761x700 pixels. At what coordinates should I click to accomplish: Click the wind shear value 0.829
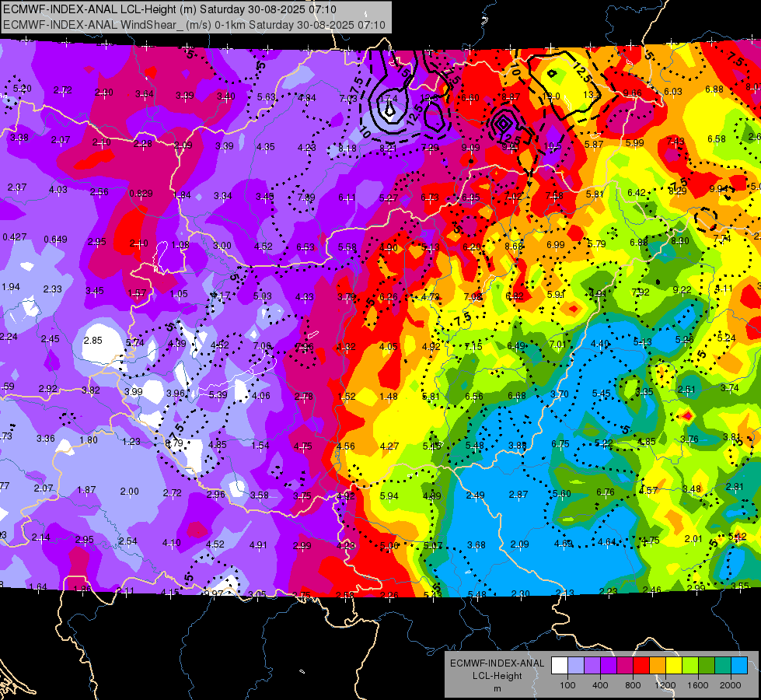(x=141, y=194)
